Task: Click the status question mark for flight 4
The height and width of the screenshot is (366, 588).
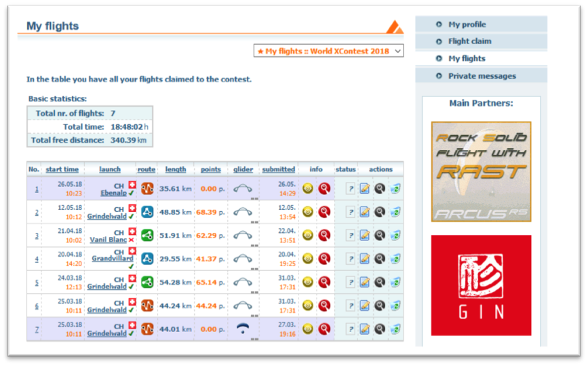Action: (x=350, y=259)
